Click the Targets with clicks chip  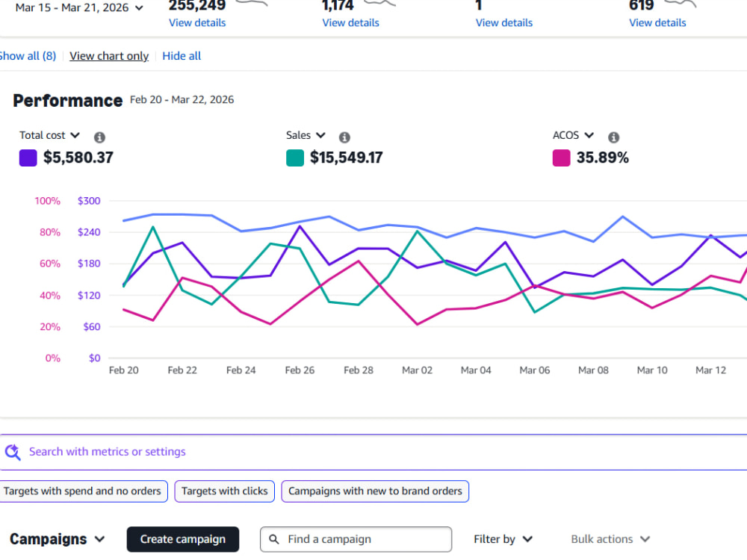(224, 491)
